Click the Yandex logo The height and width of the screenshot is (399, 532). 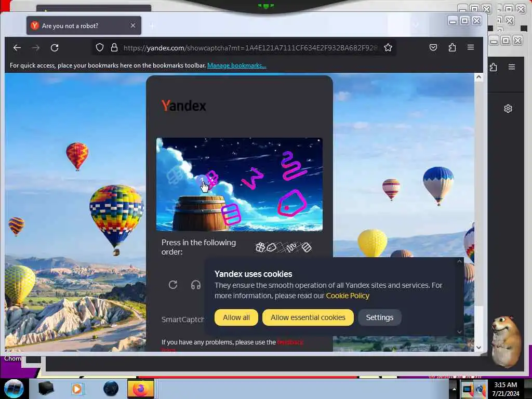[x=183, y=105]
